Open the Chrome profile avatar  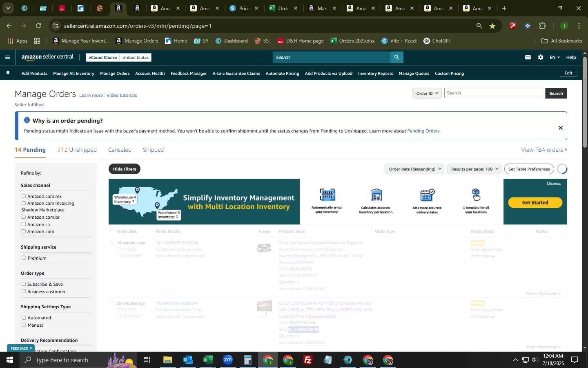[564, 26]
